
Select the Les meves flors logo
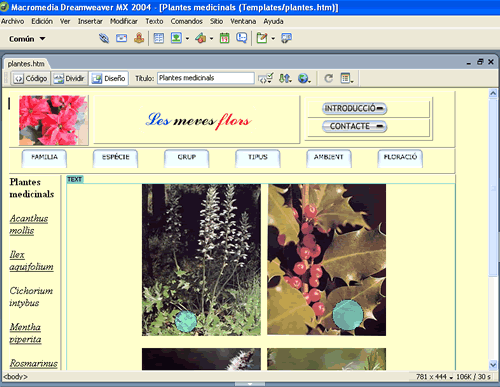(x=198, y=120)
